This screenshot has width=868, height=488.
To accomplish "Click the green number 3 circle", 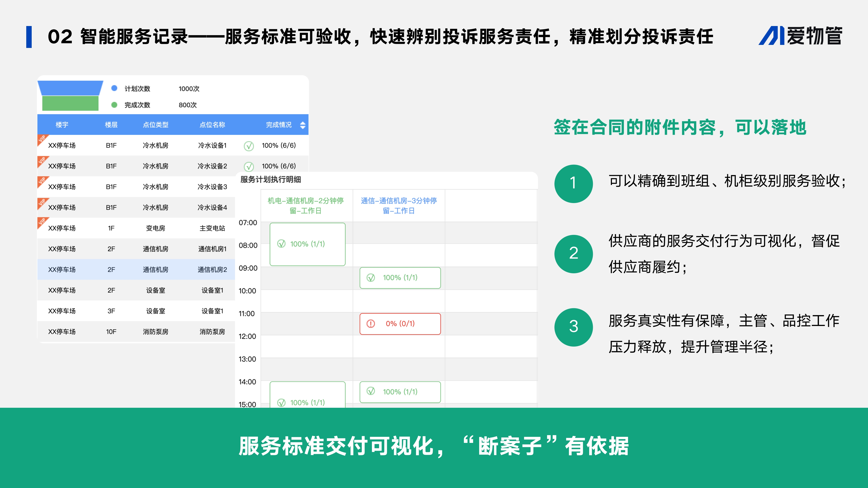I will (x=574, y=327).
